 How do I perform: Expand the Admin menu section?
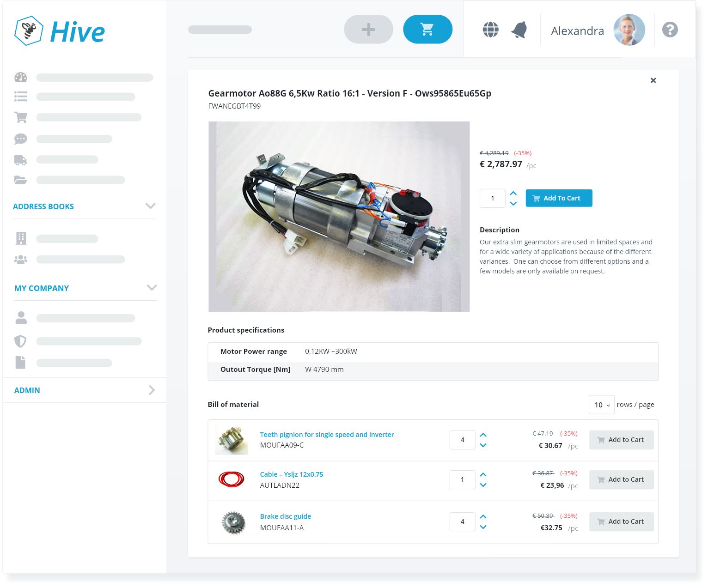click(x=152, y=390)
